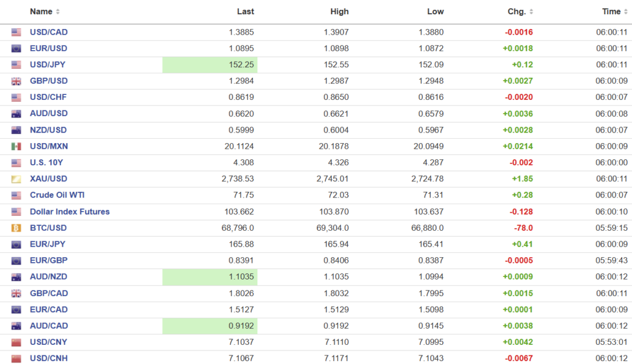Viewport: 632px width, 364px height.
Task: Open the Dollar Index Futures link
Action: pos(70,212)
